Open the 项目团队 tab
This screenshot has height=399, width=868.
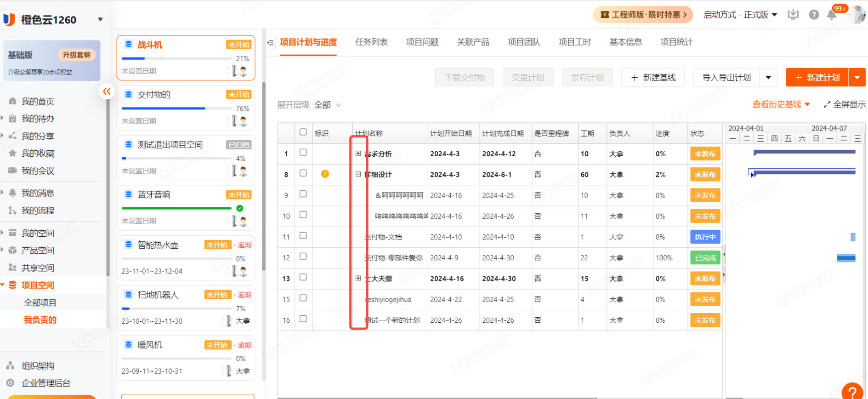524,42
